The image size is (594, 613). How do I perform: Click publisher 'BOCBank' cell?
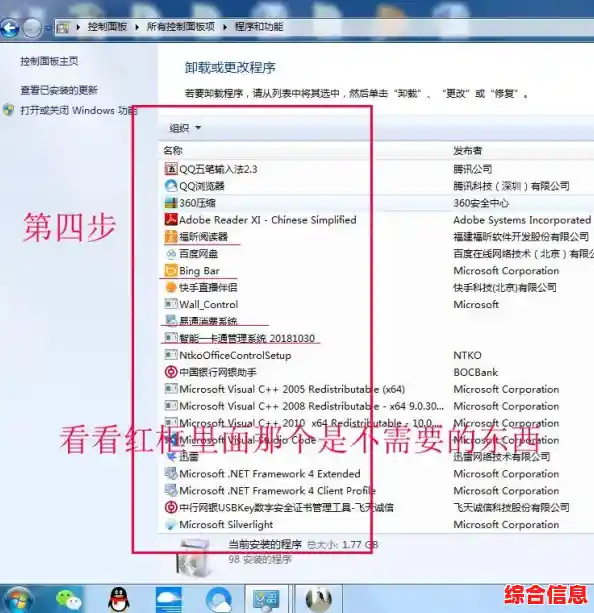[x=476, y=372]
